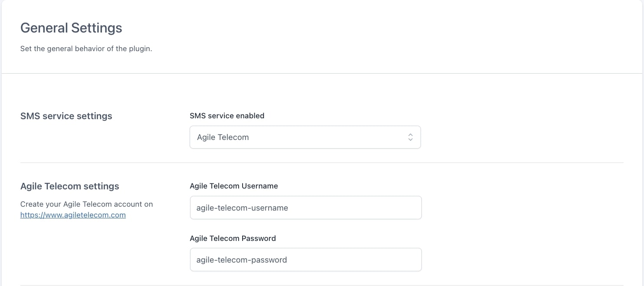Click the 'Agile Telecom Password' field label

click(233, 238)
